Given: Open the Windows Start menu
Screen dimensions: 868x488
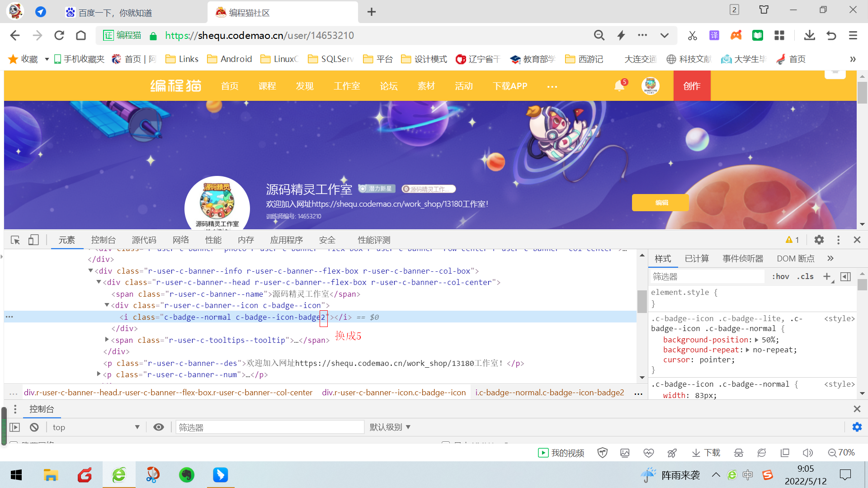Looking at the screenshot, I should point(16,475).
